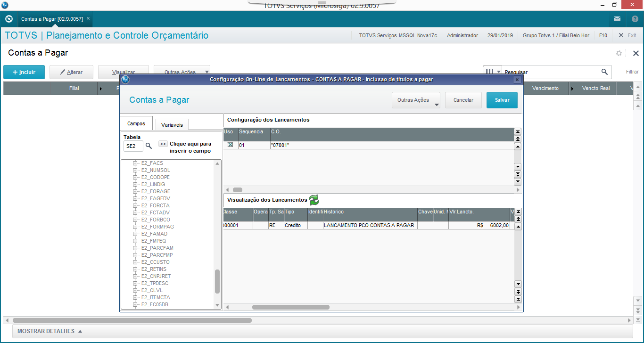Click the Vencimento column header
The width and height of the screenshot is (644, 343).
click(545, 88)
